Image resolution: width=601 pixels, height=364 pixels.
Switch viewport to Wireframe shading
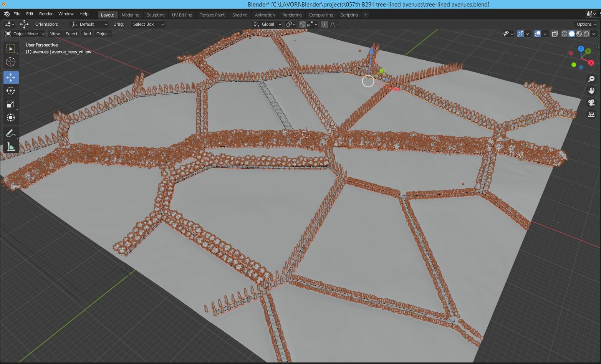coord(564,34)
